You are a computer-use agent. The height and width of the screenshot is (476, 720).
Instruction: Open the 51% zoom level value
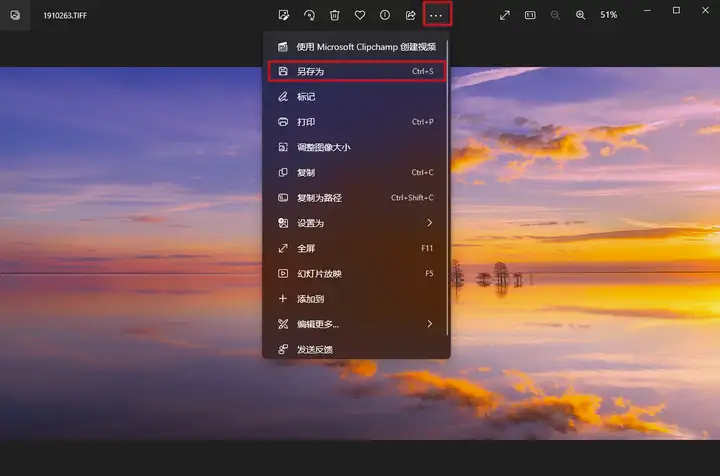608,15
